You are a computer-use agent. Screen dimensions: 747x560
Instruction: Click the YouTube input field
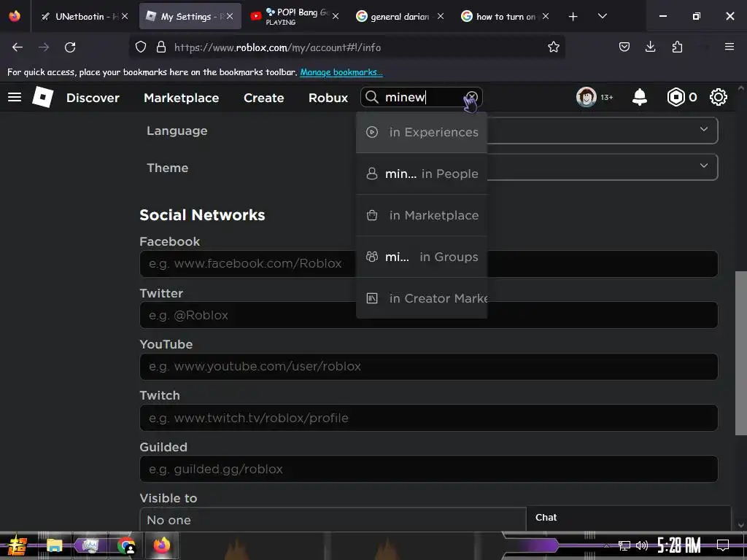[x=428, y=366]
